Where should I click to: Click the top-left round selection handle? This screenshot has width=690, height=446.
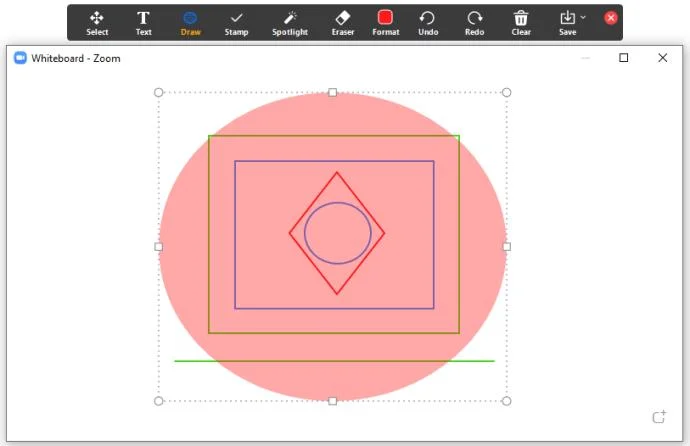158,92
